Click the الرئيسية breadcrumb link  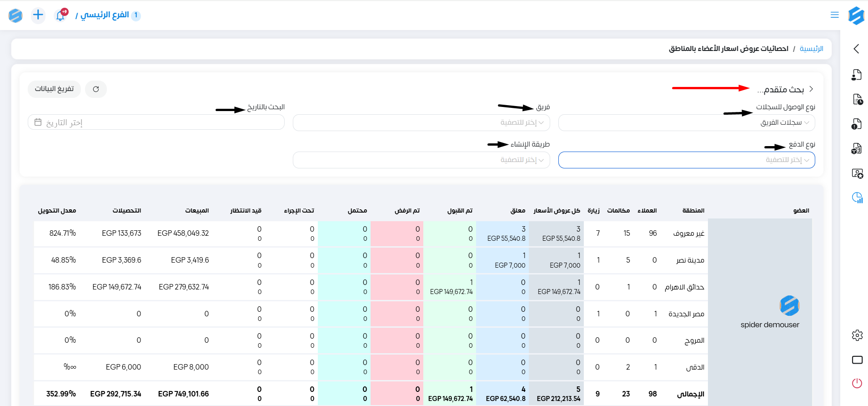(x=811, y=49)
